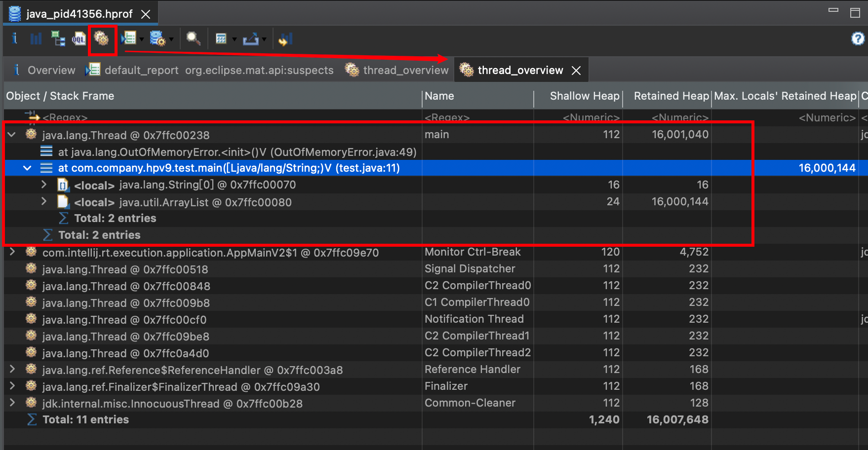The height and width of the screenshot is (450, 868).
Task: Open thread overview gear icon in toolbar
Action: 101,38
